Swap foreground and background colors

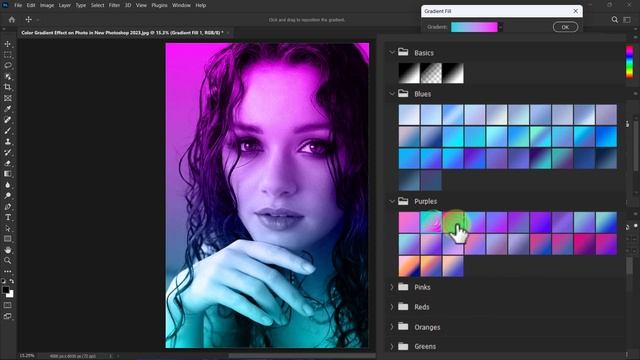click(x=11, y=281)
